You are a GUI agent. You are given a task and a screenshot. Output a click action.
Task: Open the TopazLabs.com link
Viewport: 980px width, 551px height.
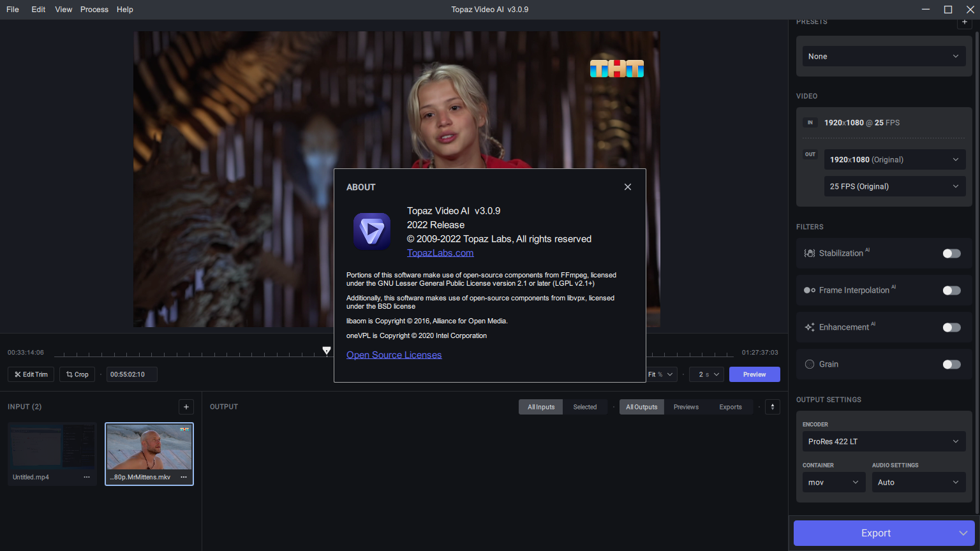(440, 253)
